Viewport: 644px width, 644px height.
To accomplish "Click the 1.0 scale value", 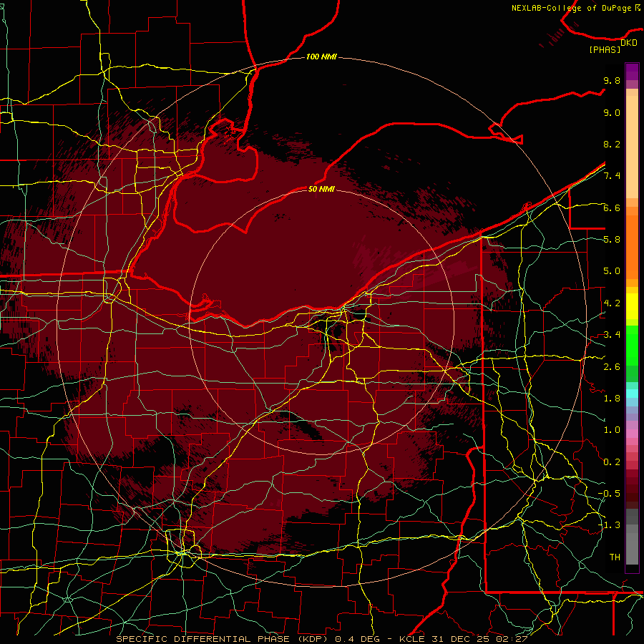I will pyautogui.click(x=612, y=430).
